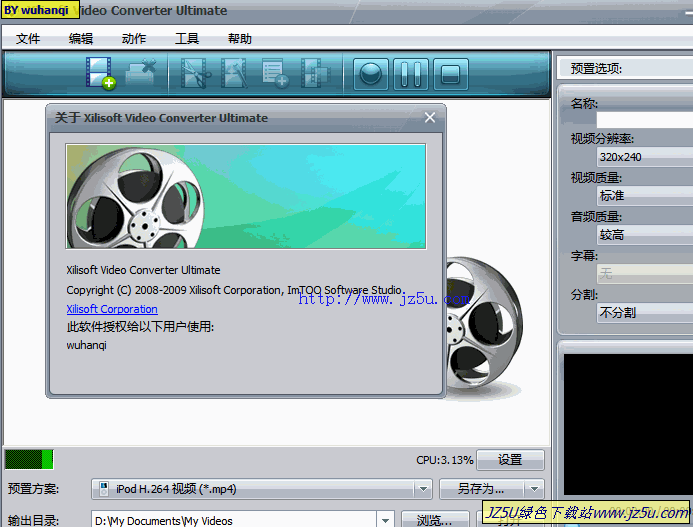Screen dimensions: 693x527
Task: Click the green CPU usage graph
Action: pyautogui.click(x=29, y=459)
